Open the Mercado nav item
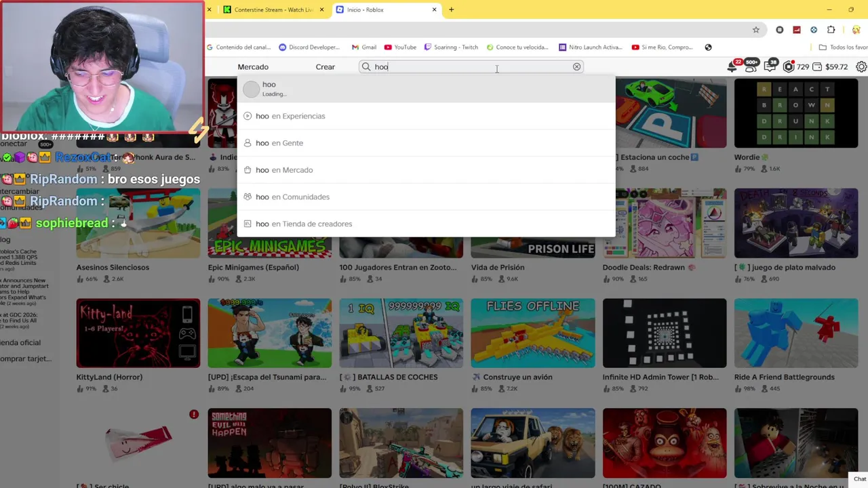 pyautogui.click(x=253, y=66)
